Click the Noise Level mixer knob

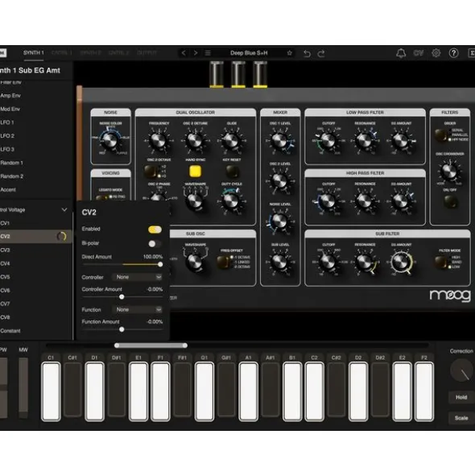[280, 221]
